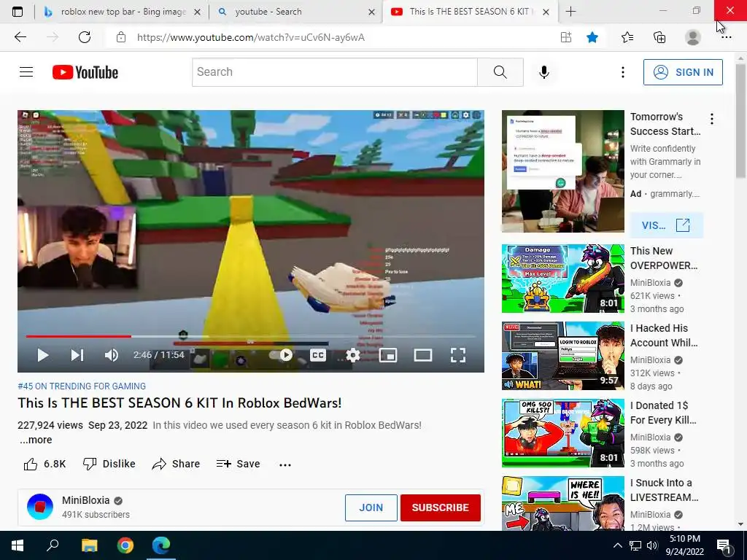The image size is (747, 560).
Task: Open the Favorites list
Action: (x=627, y=37)
